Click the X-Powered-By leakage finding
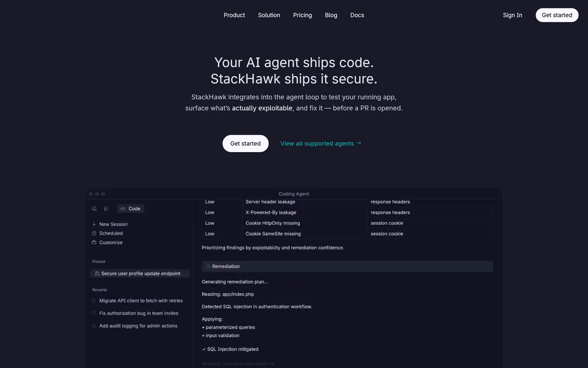Screen dimensions: 588x368 click(x=271, y=212)
